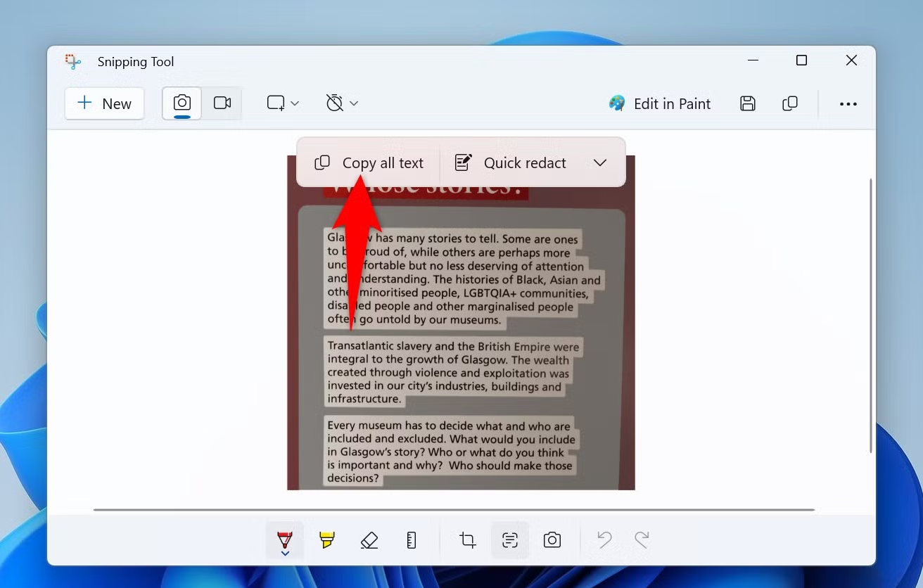Screen dimensions: 923x588
Task: Open the ruler tool
Action: [412, 539]
